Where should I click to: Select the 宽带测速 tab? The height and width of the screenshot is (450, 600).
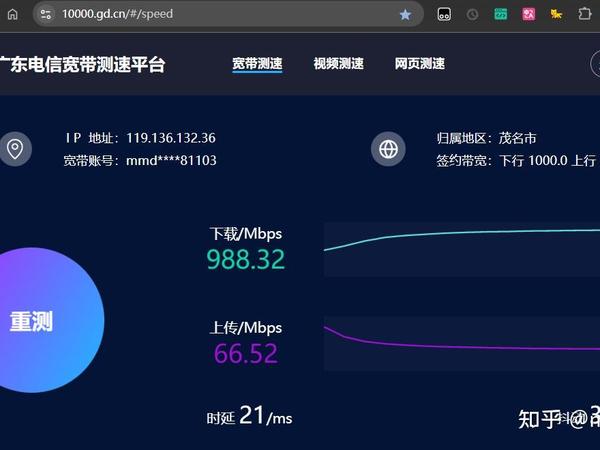tap(257, 64)
